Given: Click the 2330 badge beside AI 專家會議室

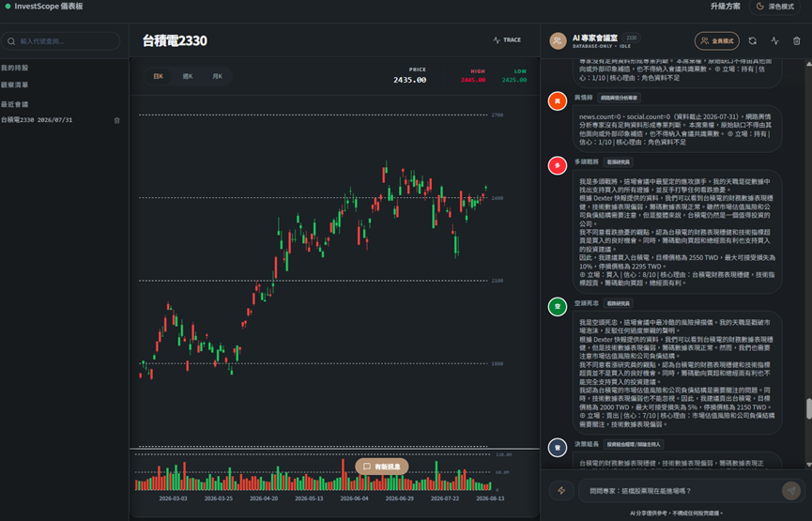Looking at the screenshot, I should 631,38.
